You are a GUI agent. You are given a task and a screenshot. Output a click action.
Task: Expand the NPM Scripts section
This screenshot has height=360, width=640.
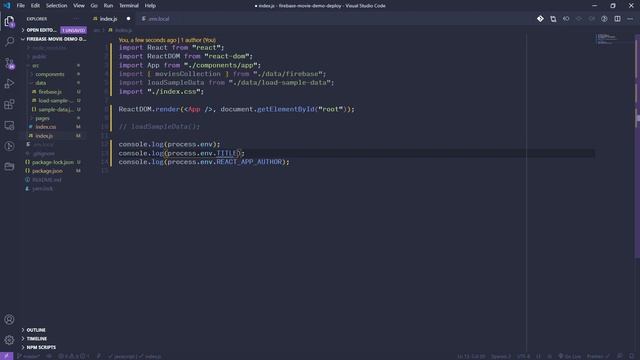(x=41, y=347)
